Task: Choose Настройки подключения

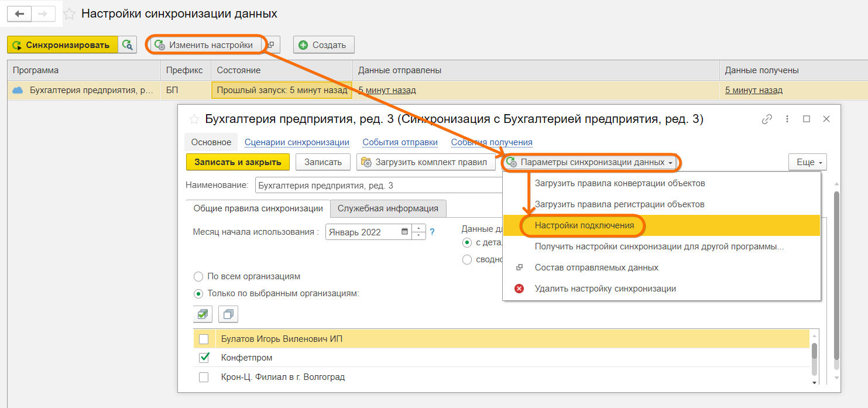Action: pos(661,225)
